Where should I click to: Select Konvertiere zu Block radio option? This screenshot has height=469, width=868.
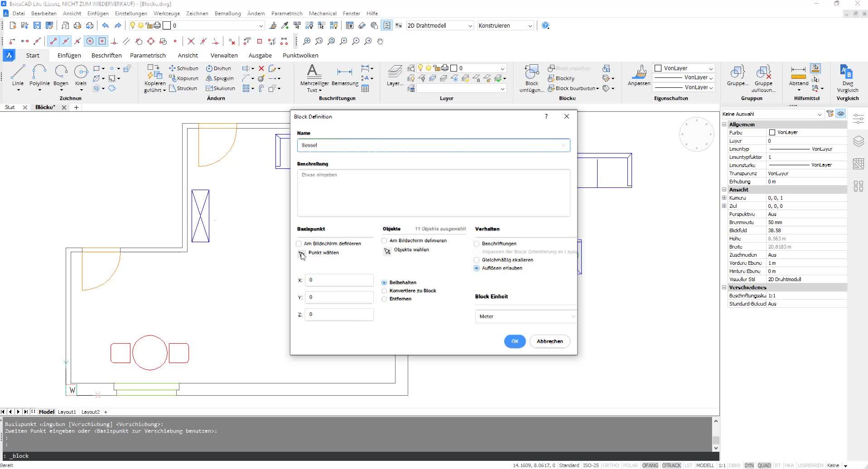click(384, 291)
